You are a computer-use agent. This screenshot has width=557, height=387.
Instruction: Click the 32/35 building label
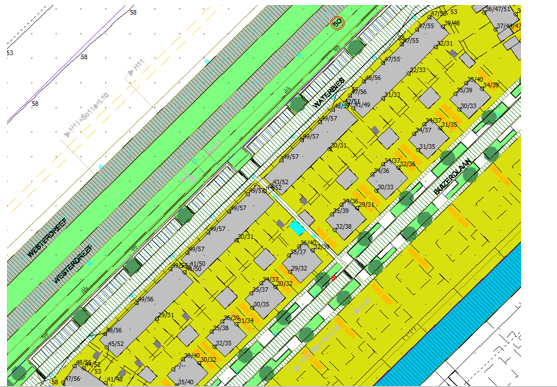point(223,343)
